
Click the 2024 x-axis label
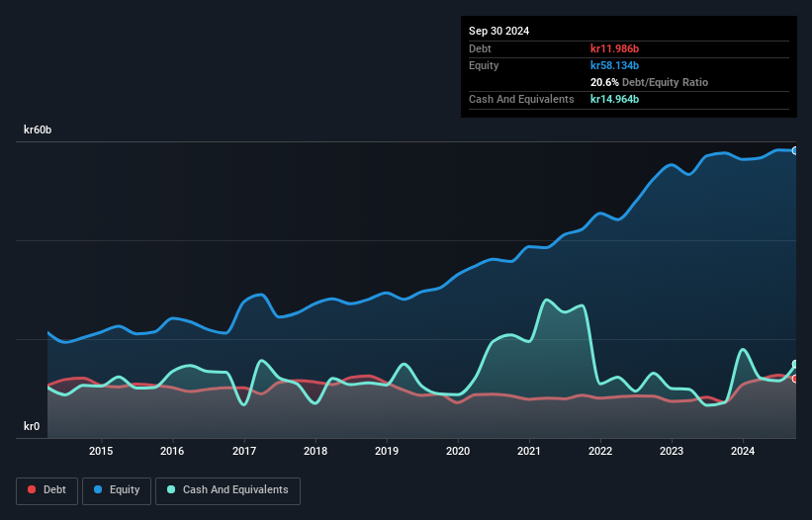(743, 451)
